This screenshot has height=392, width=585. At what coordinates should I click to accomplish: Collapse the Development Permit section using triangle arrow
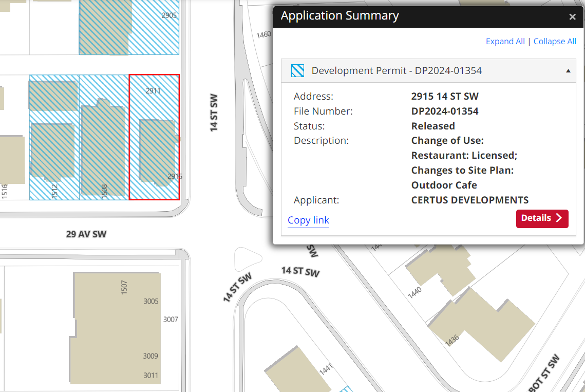pyautogui.click(x=568, y=71)
